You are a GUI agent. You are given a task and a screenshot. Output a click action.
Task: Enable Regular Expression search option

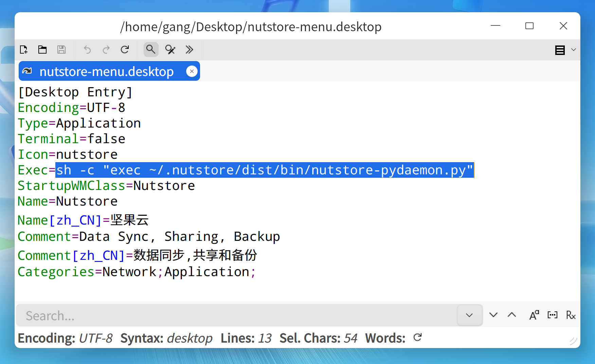(571, 315)
